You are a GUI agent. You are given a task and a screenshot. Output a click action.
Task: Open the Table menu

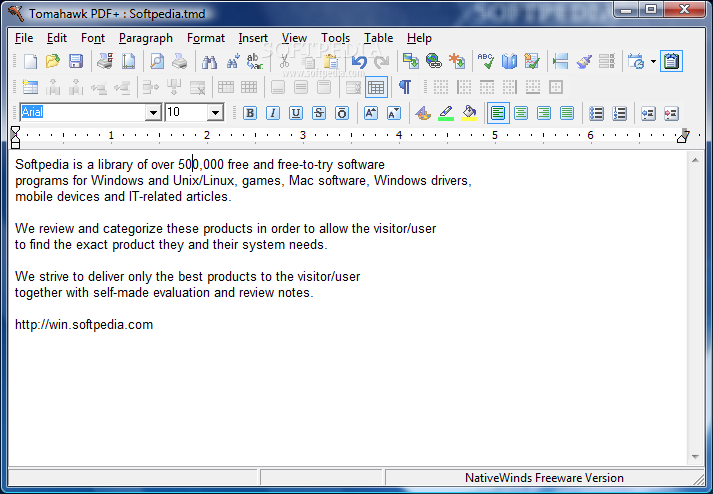pos(378,38)
